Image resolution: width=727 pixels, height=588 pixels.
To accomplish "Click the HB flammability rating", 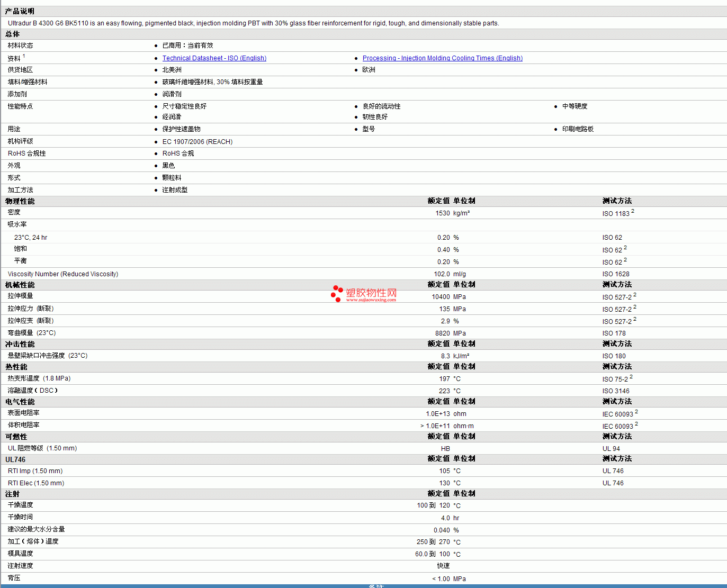I will pyautogui.click(x=445, y=449).
